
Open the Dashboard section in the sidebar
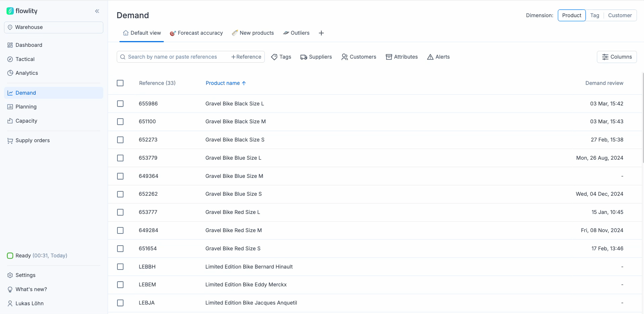(29, 45)
